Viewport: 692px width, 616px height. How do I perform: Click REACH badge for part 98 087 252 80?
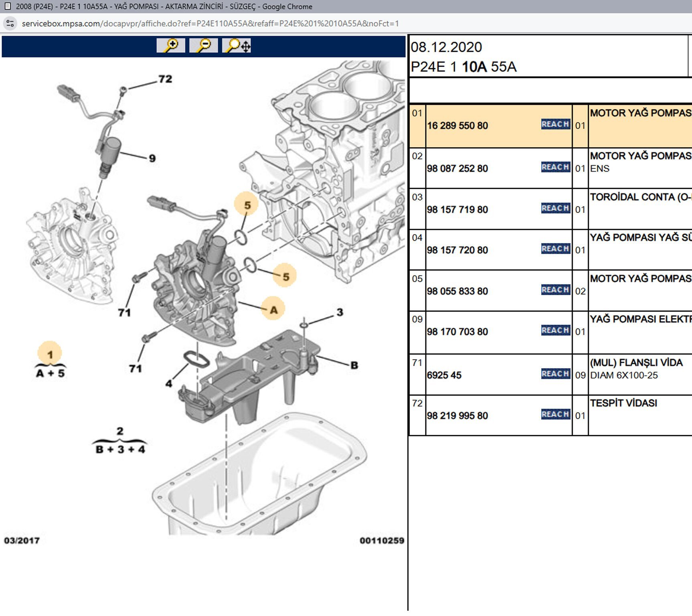pos(555,167)
